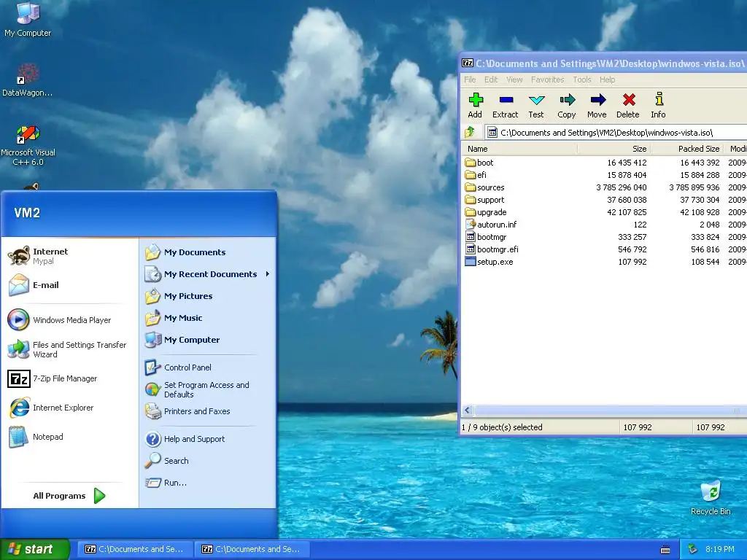Click horizontal scrollbar left arrow

coord(468,410)
